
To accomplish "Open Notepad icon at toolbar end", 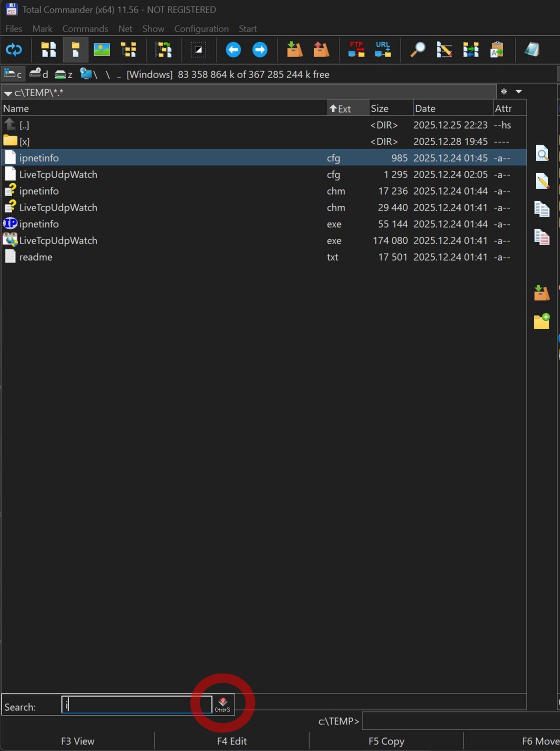I will coord(532,49).
